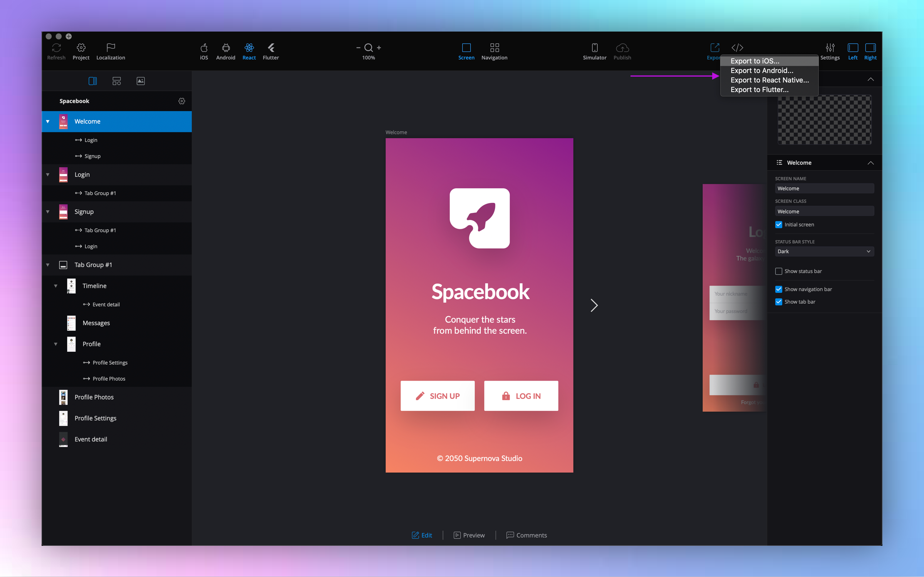Screen dimensions: 924x577
Task: Open Localization flag icon
Action: (111, 48)
